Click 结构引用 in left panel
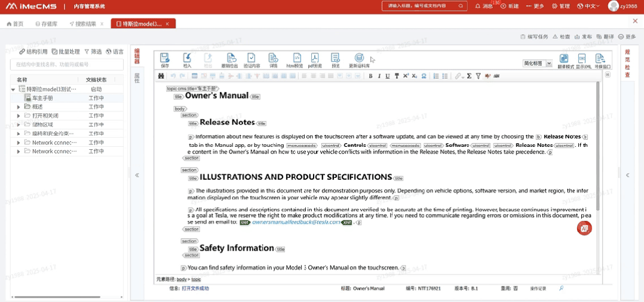This screenshot has height=302, width=644. tap(33, 52)
